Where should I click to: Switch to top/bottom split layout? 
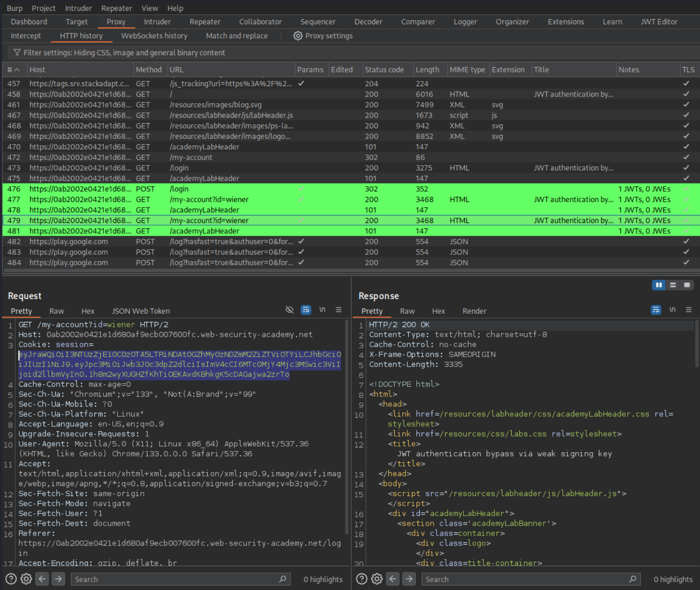(x=673, y=285)
